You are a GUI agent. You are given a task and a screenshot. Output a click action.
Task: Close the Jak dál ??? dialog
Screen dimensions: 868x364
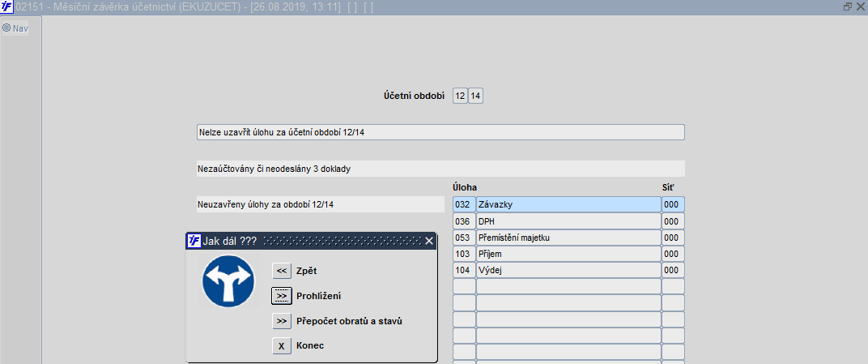pos(429,241)
